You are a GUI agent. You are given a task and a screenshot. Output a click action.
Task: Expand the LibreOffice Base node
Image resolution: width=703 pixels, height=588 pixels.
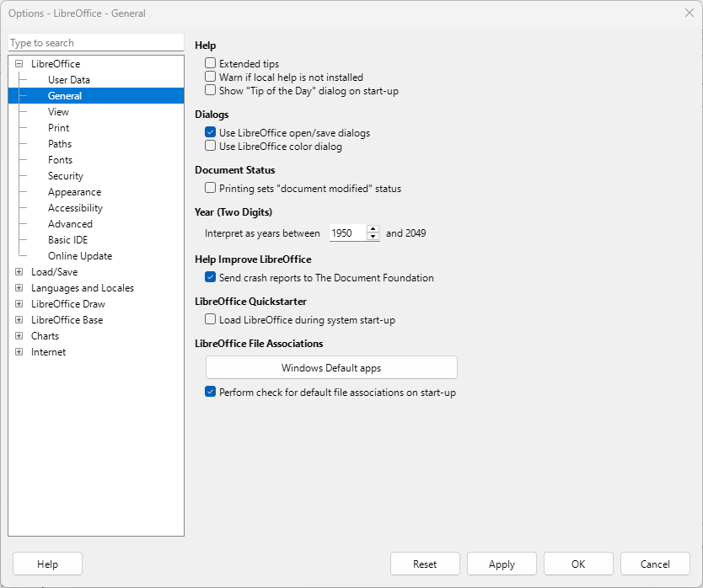[19, 319]
